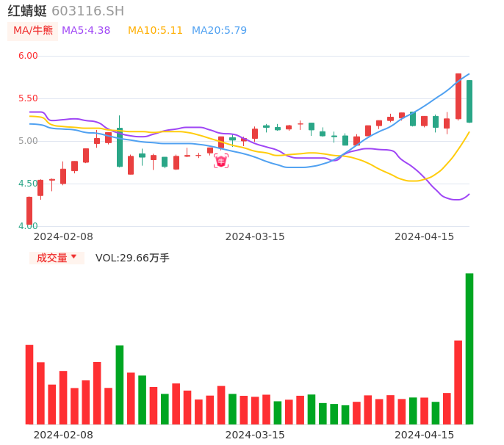
Task: Click the tallest green volume bar
Action: (469, 349)
